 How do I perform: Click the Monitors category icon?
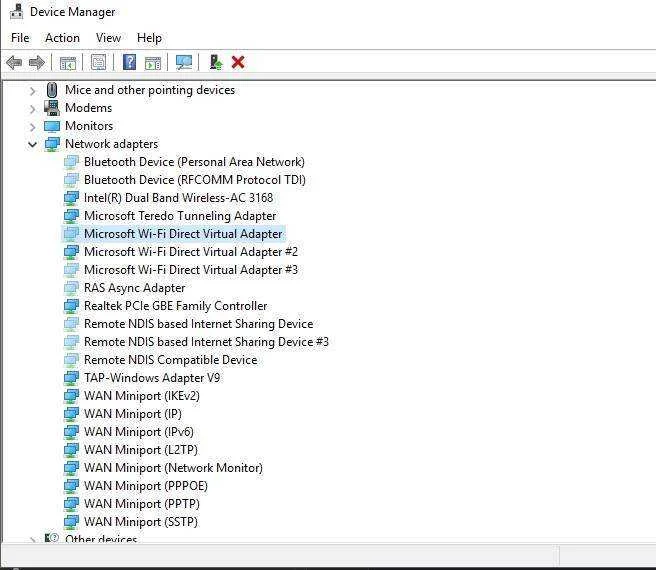tap(52, 126)
